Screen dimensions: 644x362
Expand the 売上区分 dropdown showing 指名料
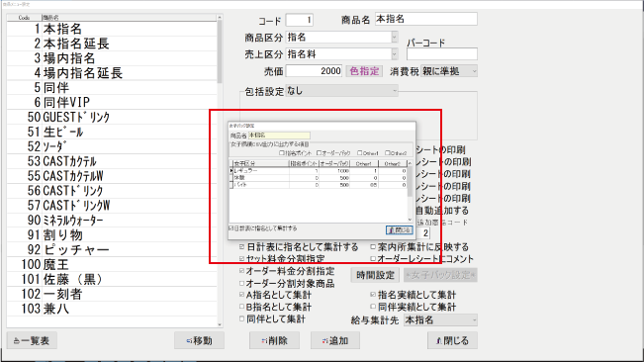tap(395, 54)
